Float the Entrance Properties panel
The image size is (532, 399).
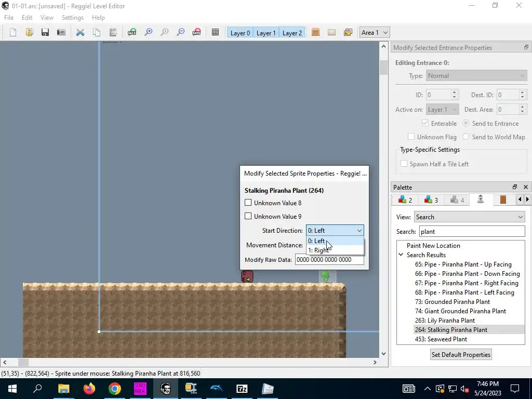(x=526, y=47)
